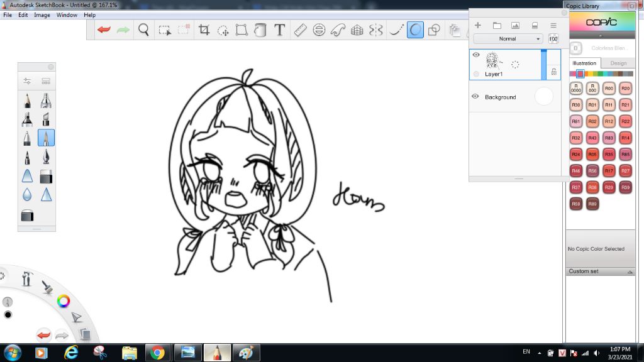Pick Copic color R05
This screenshot has height=362, width=644.
(592, 155)
